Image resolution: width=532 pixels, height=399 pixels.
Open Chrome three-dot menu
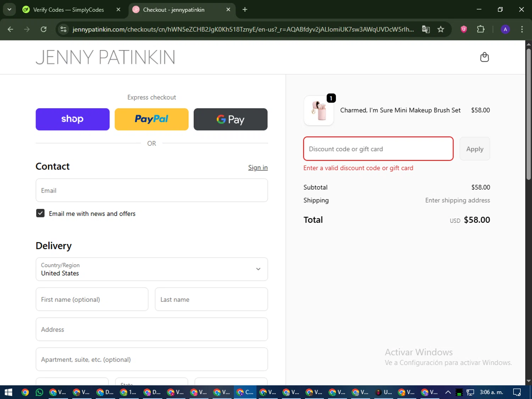pos(522,29)
